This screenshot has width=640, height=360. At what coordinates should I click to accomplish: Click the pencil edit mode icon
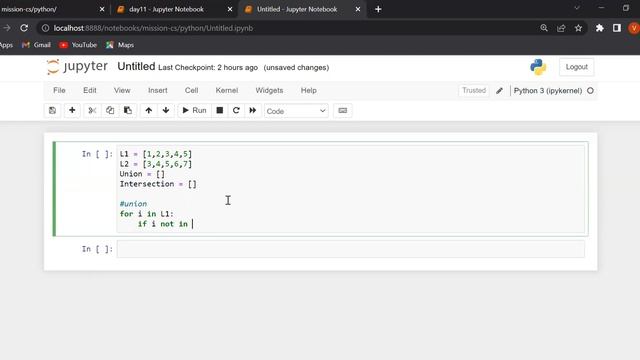[x=500, y=91]
